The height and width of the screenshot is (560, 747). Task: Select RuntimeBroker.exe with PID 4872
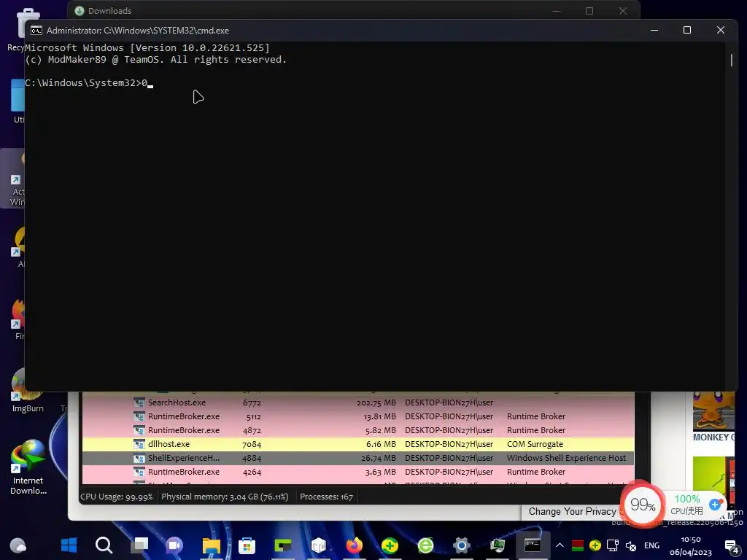coord(357,430)
